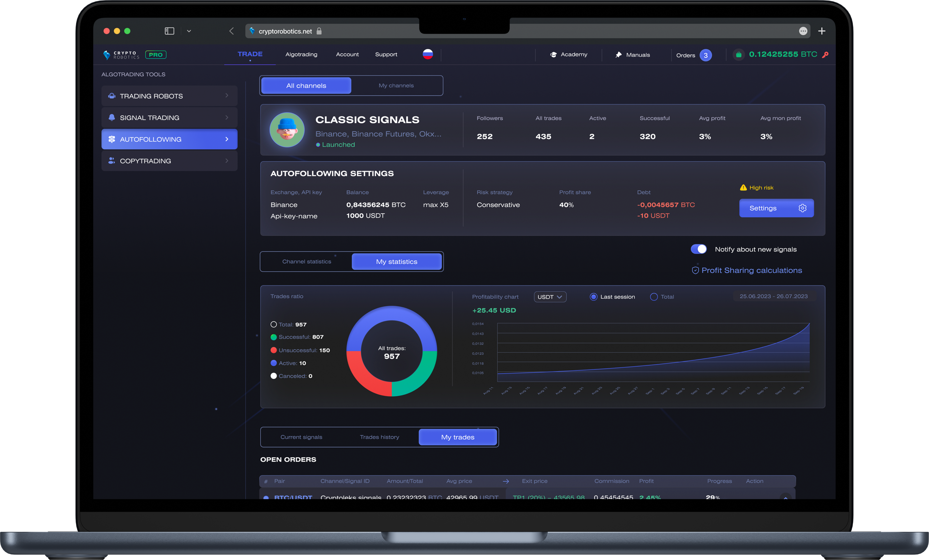The width and height of the screenshot is (929, 560).
Task: Click the address bar ellipsis icon
Action: tap(803, 31)
